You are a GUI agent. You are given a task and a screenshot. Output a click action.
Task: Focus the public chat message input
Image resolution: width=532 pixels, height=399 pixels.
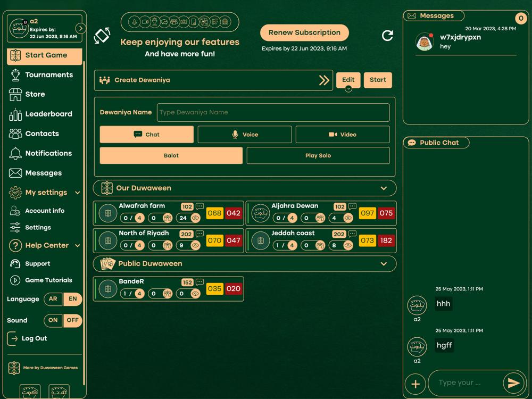466,383
